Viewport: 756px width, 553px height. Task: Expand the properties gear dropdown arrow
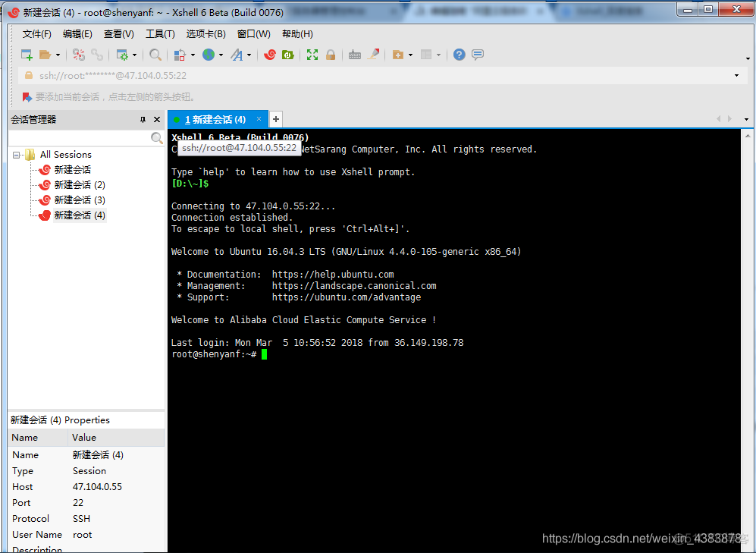click(x=134, y=55)
